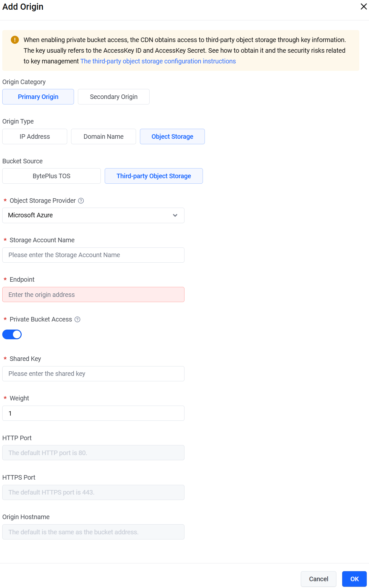Choose Domain Name origin type
369x588 pixels.
(x=103, y=136)
